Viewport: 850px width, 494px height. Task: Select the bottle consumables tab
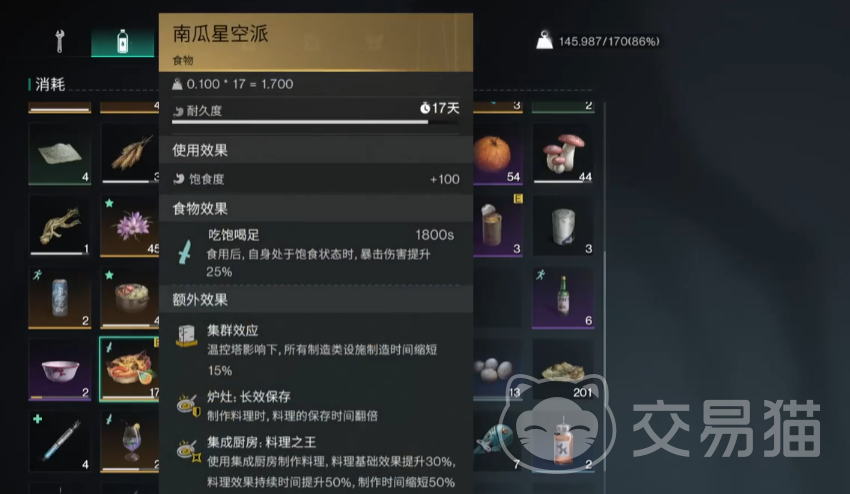coord(123,41)
